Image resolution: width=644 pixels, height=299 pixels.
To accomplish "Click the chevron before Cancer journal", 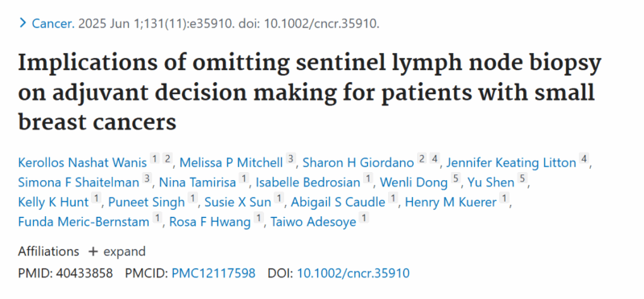I will click(x=23, y=23).
